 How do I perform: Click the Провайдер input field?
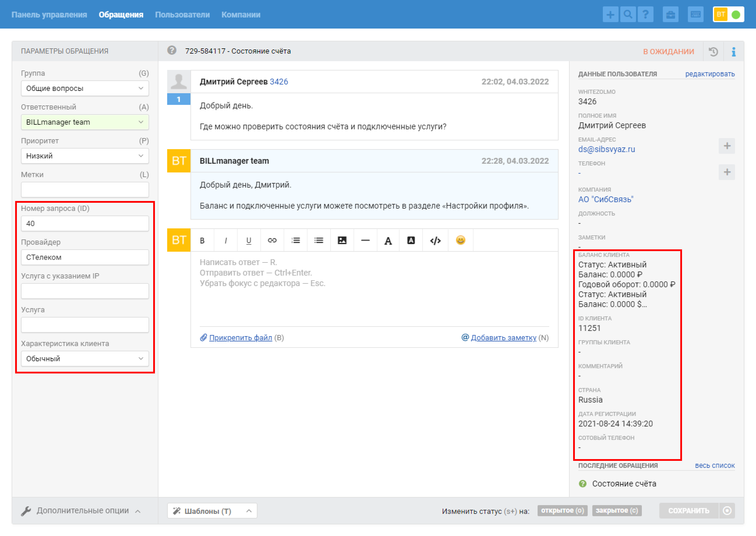coord(85,257)
